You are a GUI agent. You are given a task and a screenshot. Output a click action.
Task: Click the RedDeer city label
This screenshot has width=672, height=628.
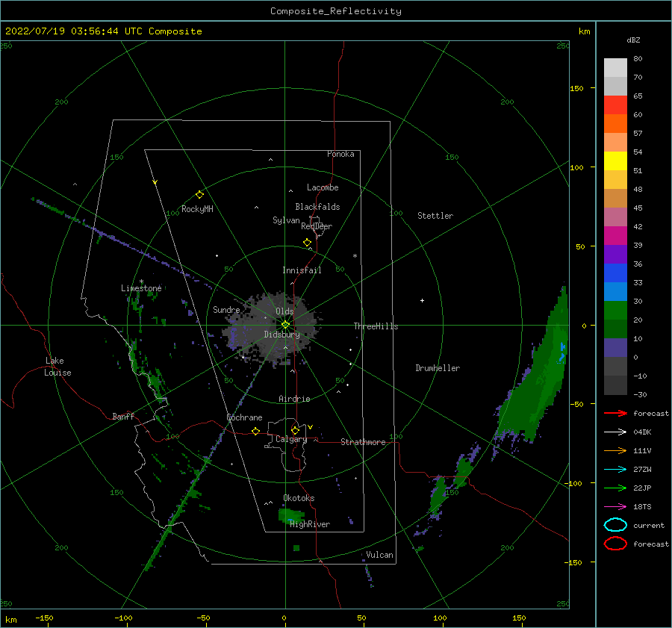click(x=317, y=226)
